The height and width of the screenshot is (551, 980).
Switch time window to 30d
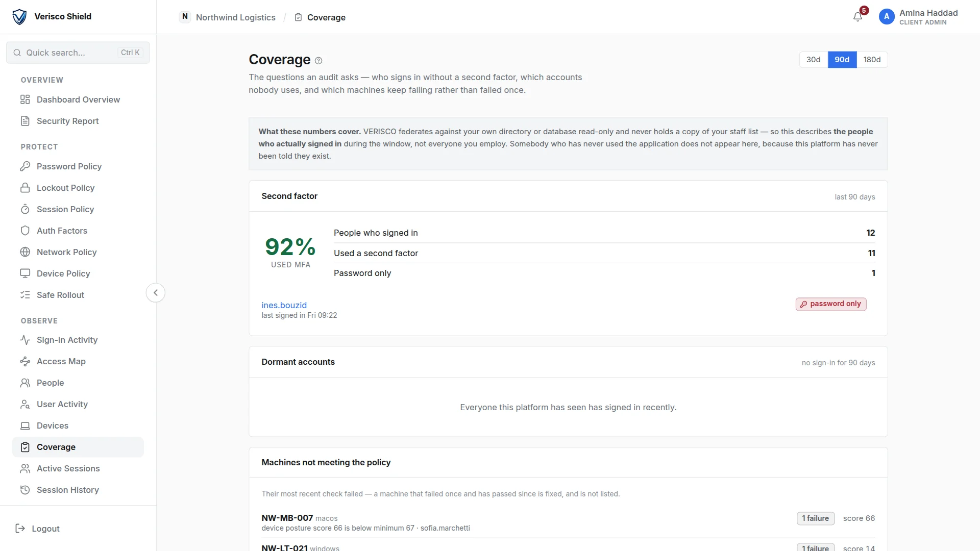pyautogui.click(x=813, y=60)
